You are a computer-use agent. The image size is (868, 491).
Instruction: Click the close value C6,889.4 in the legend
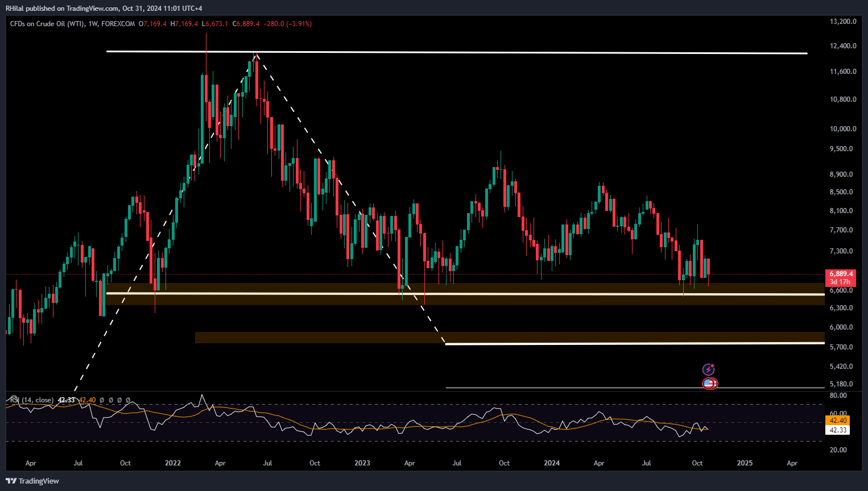coord(246,24)
